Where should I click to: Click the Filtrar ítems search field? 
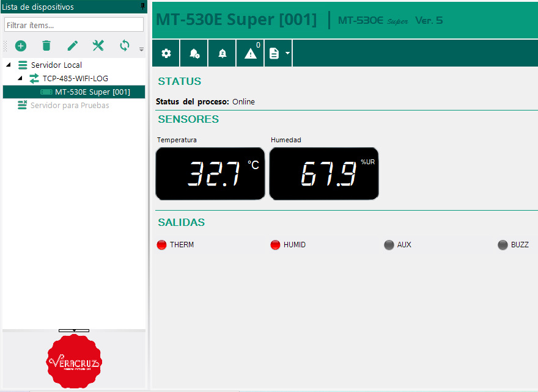pos(74,25)
